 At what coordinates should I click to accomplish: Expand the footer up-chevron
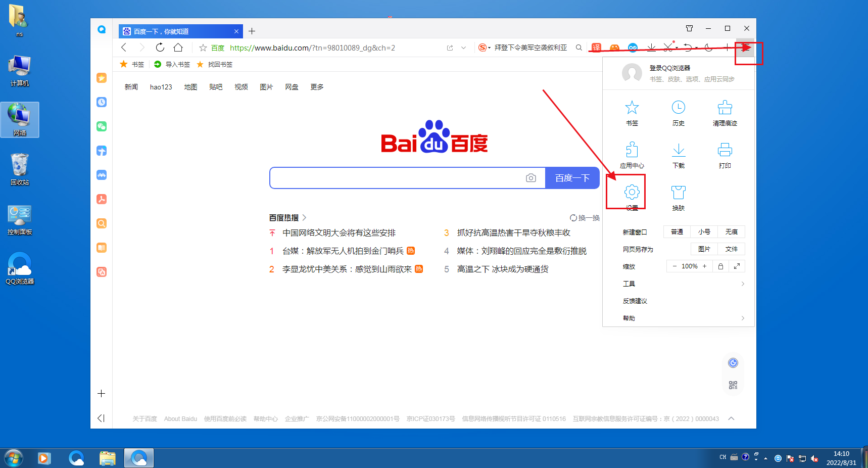click(x=731, y=418)
